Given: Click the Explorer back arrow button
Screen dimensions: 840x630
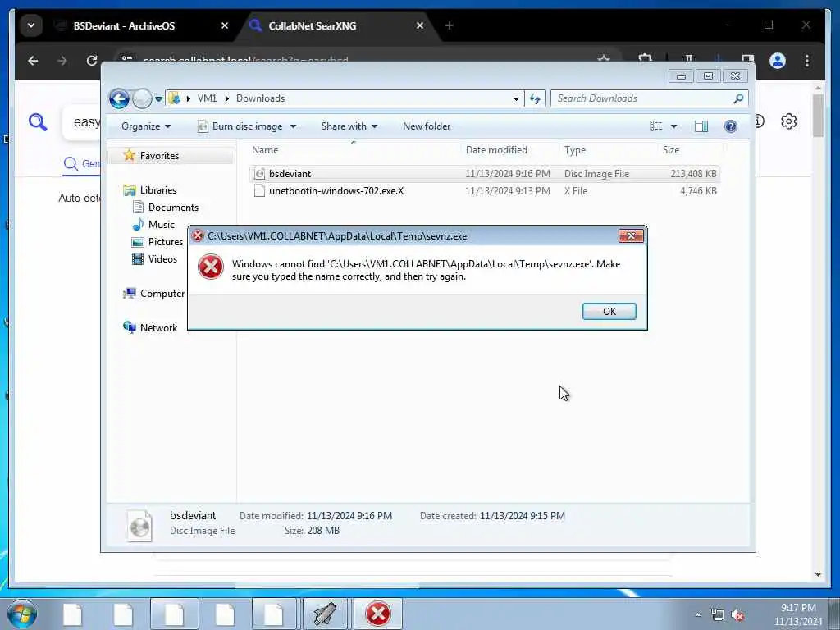Looking at the screenshot, I should pos(119,98).
